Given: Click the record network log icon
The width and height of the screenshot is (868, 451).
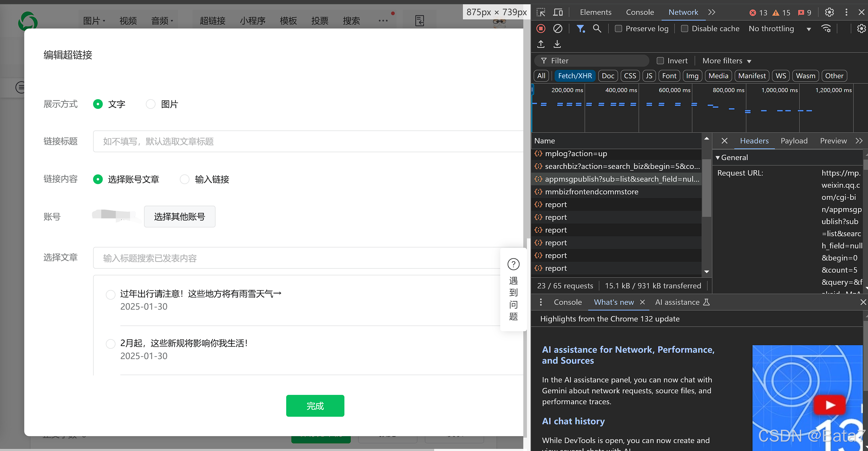Looking at the screenshot, I should 541,29.
